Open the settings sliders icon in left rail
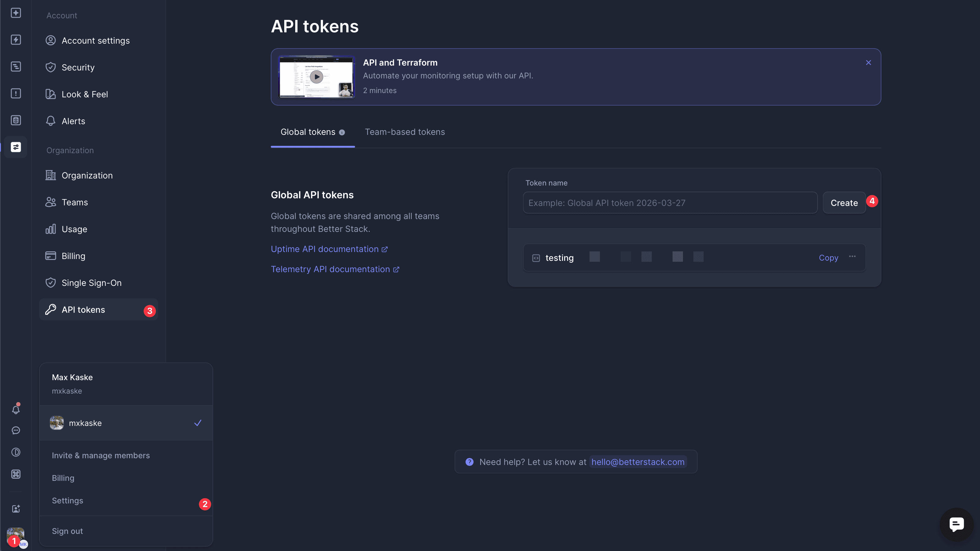Screen dimensions: 980x551 (x=16, y=147)
